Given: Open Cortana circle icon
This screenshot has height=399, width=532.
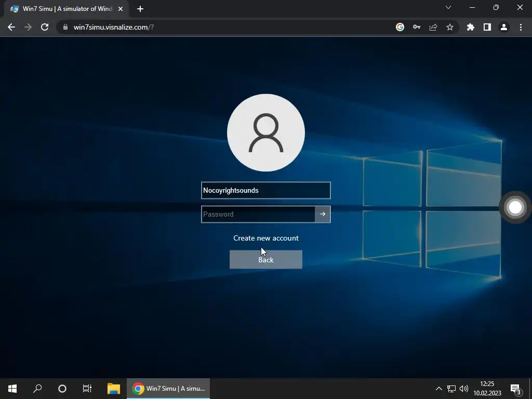Looking at the screenshot, I should 62,389.
